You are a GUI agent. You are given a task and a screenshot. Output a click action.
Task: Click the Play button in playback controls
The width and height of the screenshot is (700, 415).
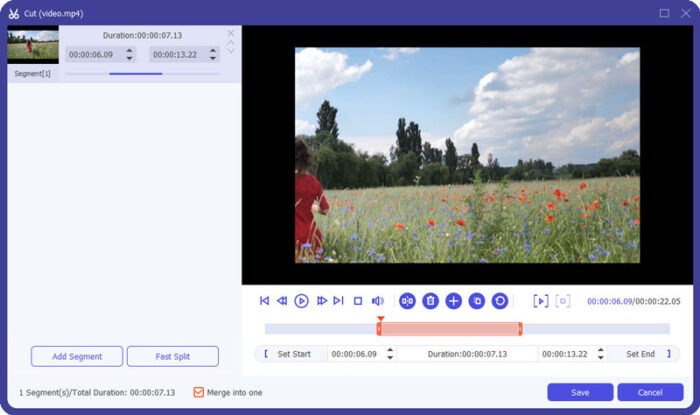click(301, 300)
